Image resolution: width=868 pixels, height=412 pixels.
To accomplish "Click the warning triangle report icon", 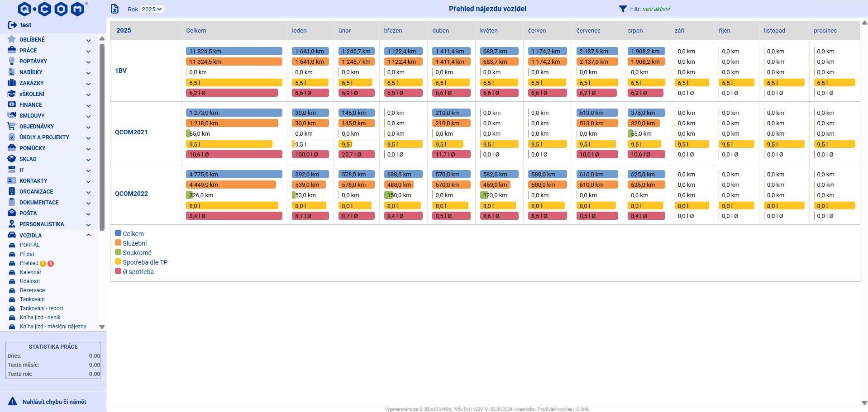I will point(13,402).
